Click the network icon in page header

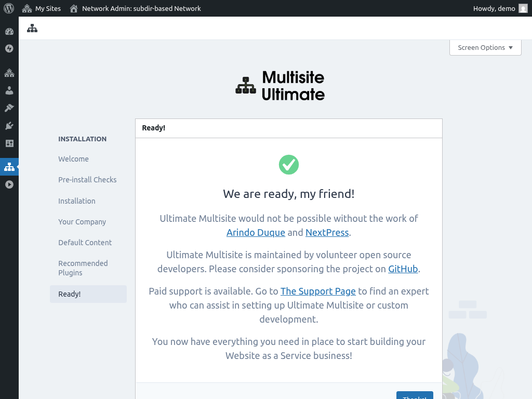[x=32, y=28]
